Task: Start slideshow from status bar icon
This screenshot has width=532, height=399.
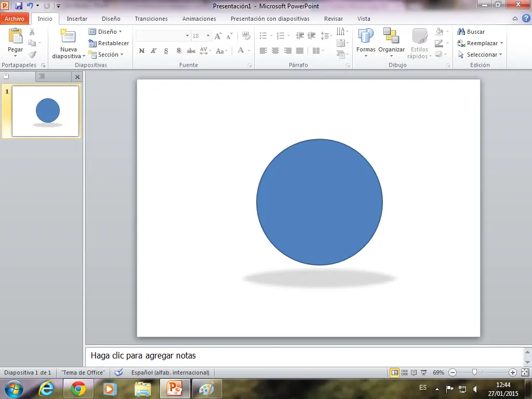Action: point(423,373)
